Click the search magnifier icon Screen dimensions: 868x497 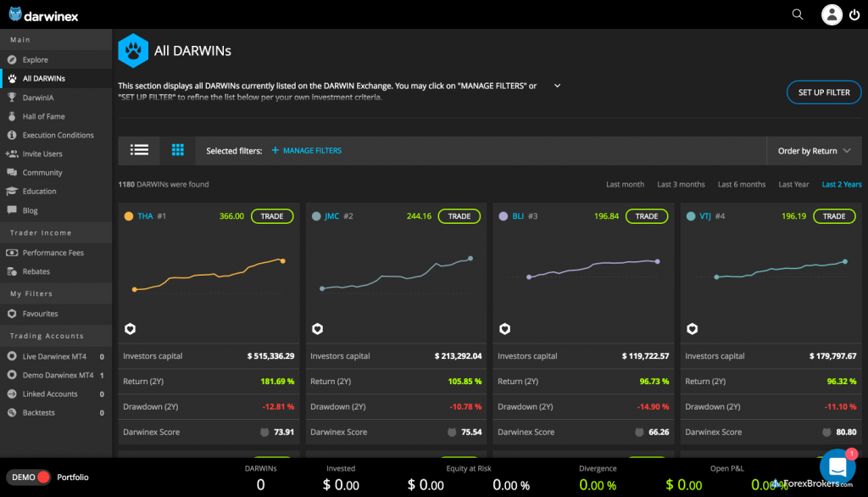797,14
